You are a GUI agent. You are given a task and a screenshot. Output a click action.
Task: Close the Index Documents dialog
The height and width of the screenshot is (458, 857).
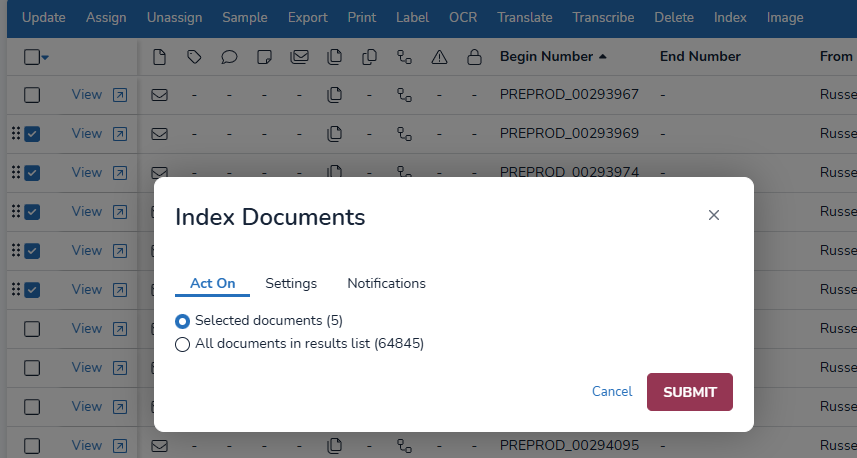coord(714,215)
